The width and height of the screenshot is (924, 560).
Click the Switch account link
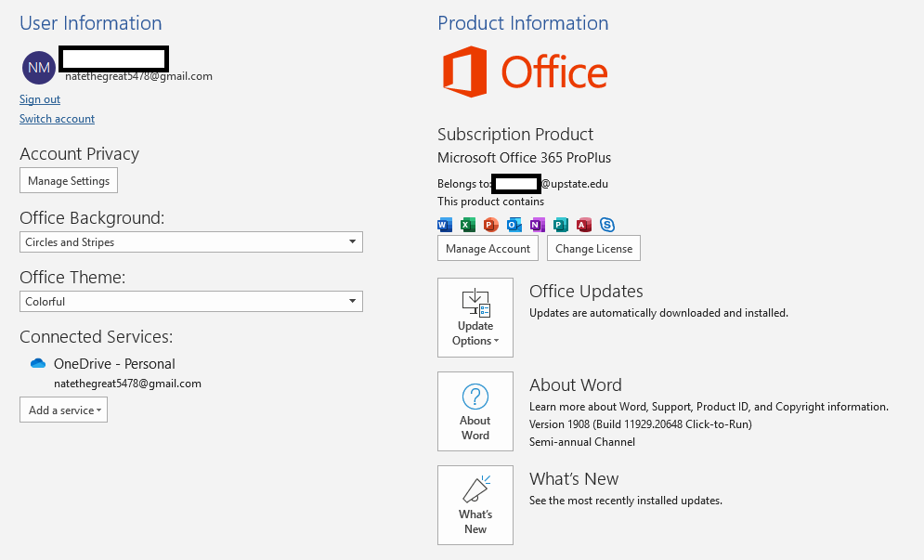pos(58,119)
